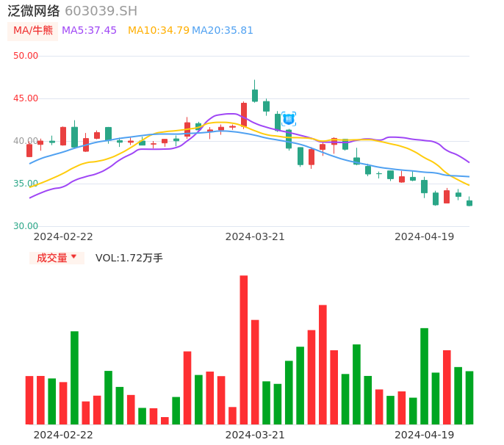Click the 30.00 price axis label

[x=26, y=226]
